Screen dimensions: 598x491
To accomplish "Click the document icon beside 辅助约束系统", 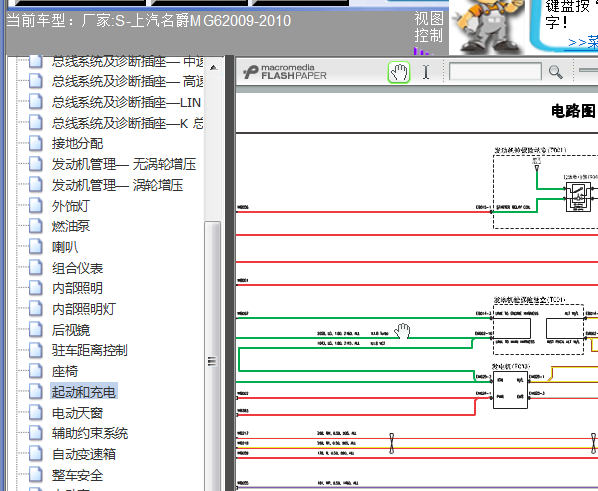I will pyautogui.click(x=36, y=433).
